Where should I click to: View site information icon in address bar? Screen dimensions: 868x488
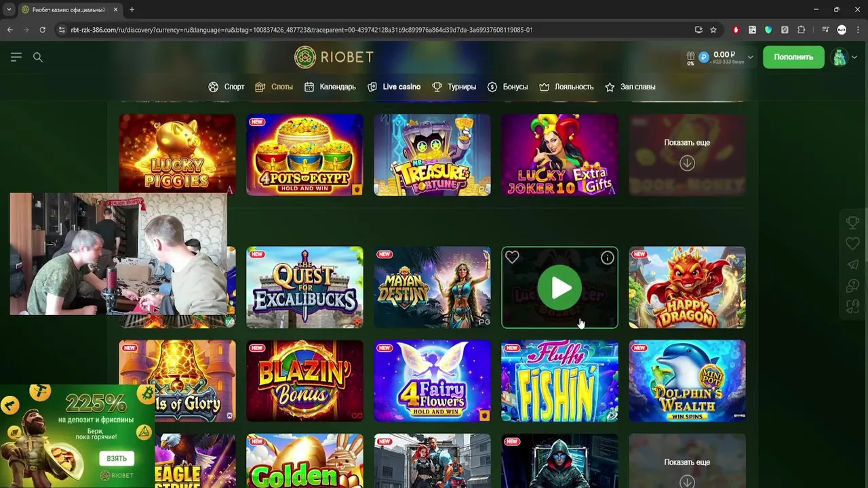point(62,30)
